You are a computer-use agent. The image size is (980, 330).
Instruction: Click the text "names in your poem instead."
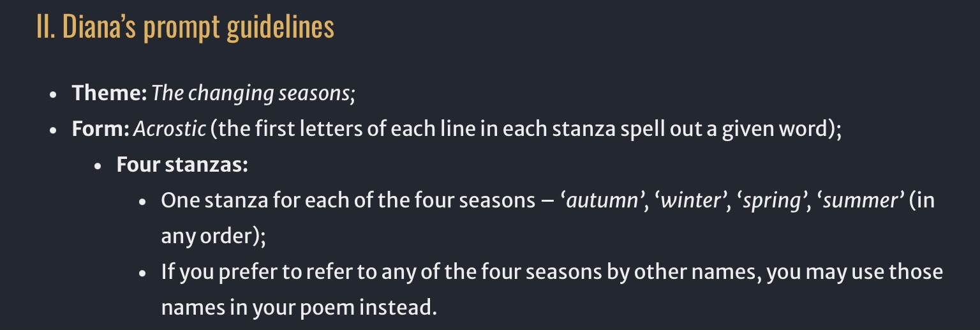(299, 308)
